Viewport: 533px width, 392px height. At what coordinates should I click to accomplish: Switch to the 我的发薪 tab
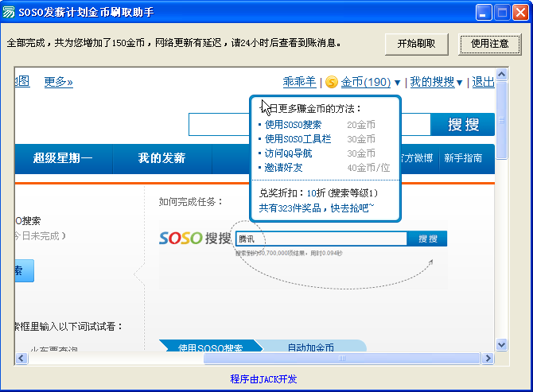(x=161, y=158)
